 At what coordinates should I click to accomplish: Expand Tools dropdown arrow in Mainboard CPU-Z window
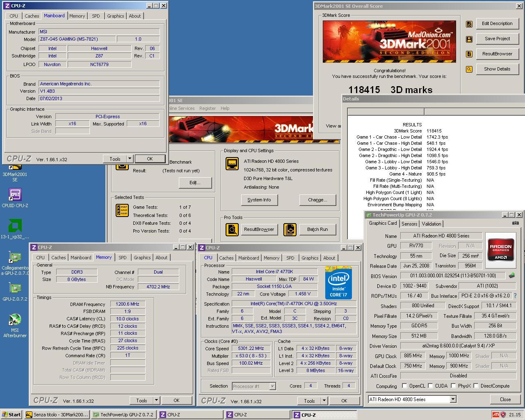pyautogui.click(x=130, y=159)
